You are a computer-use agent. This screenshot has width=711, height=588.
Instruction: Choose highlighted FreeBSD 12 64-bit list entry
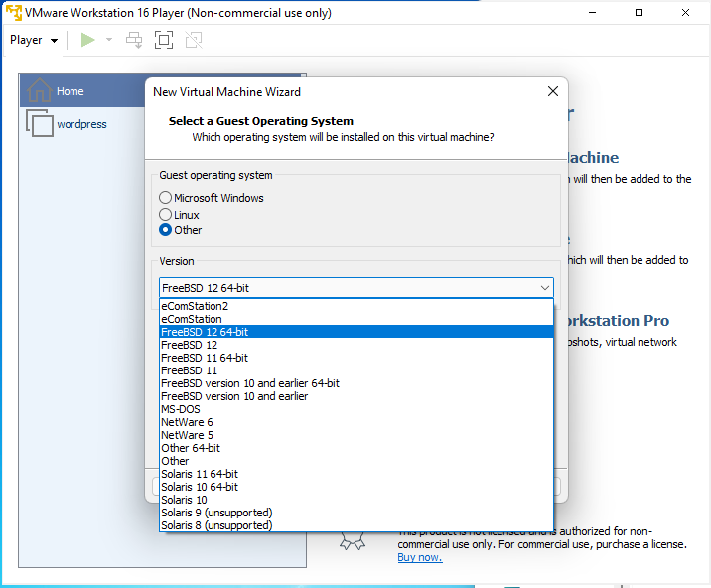(356, 332)
